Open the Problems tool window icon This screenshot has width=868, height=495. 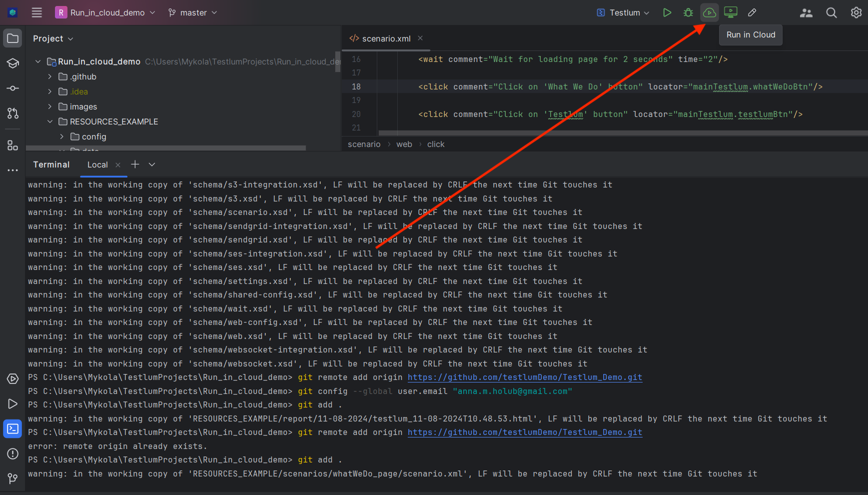[12, 454]
